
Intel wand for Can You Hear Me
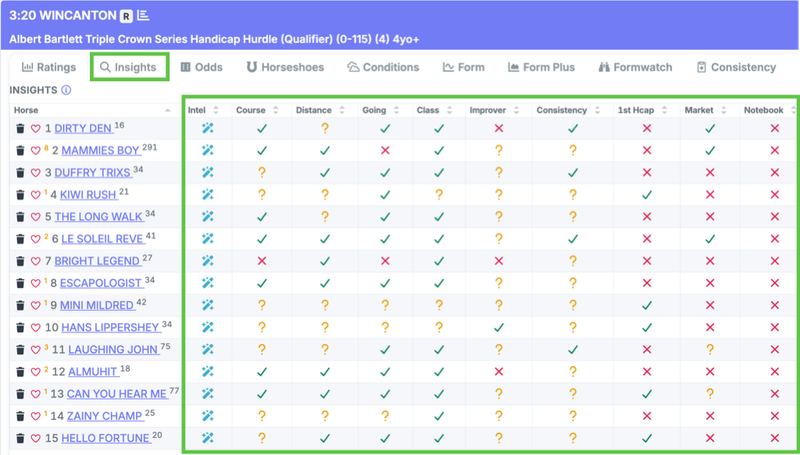pyautogui.click(x=208, y=393)
